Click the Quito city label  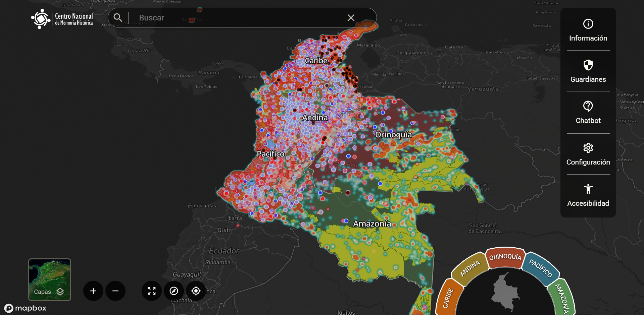[x=225, y=230]
